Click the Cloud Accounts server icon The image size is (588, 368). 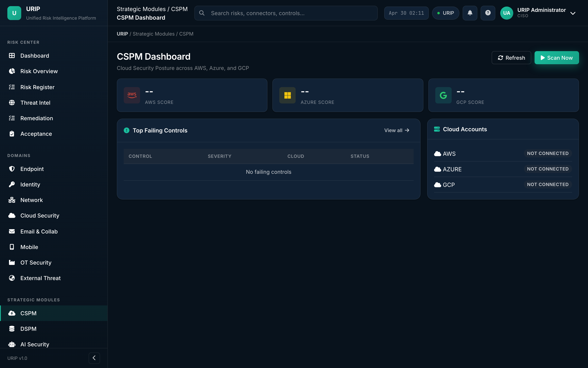coord(437,129)
